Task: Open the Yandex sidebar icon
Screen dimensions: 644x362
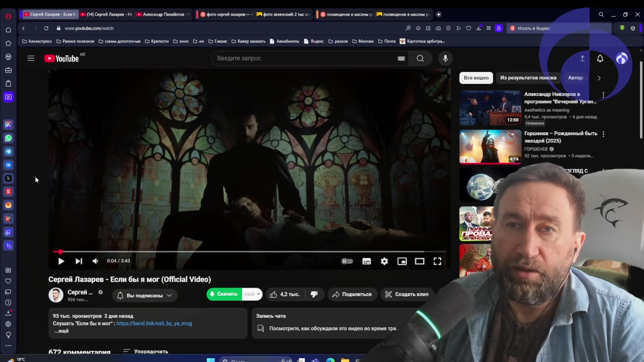Action: coord(8,192)
